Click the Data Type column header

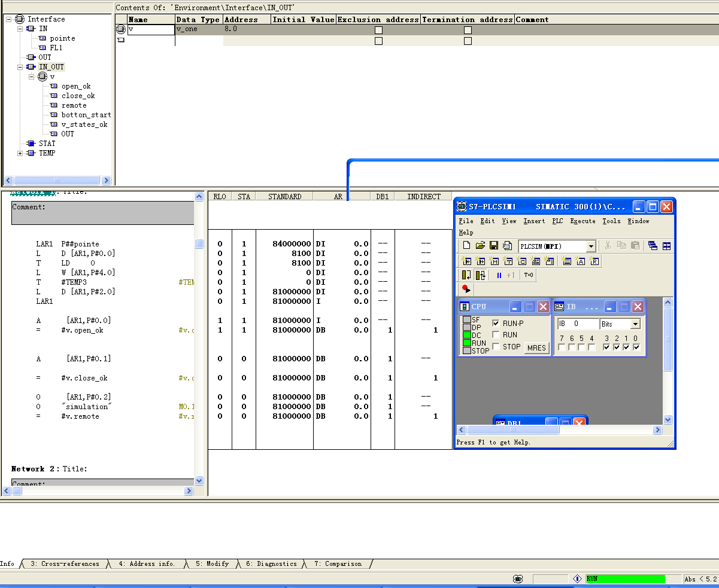198,19
